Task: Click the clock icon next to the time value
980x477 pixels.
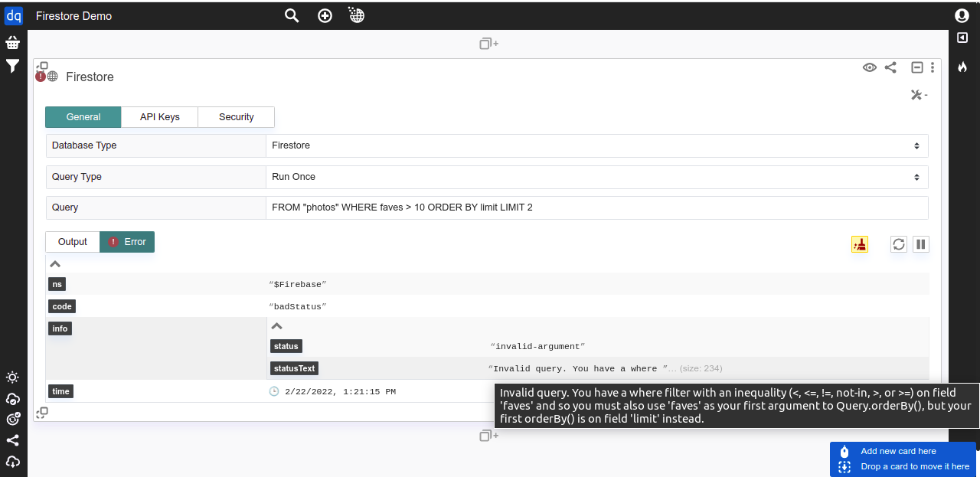Action: (274, 391)
